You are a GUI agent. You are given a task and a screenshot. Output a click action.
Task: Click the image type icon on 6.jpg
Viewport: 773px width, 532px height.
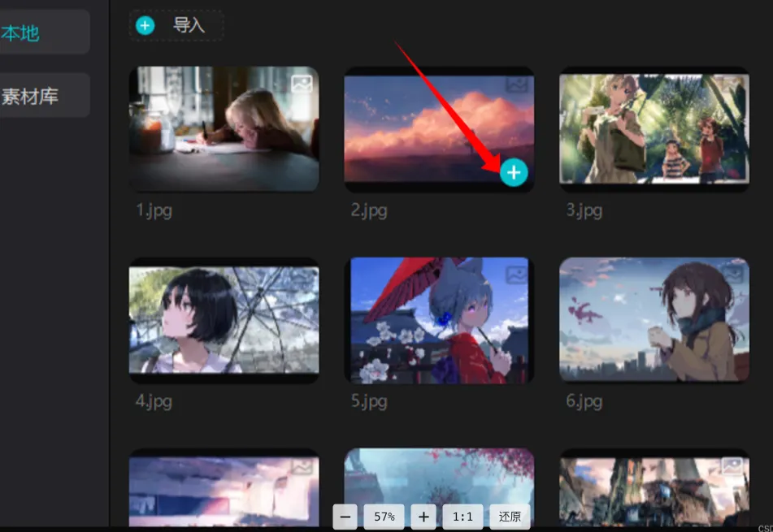click(x=732, y=275)
